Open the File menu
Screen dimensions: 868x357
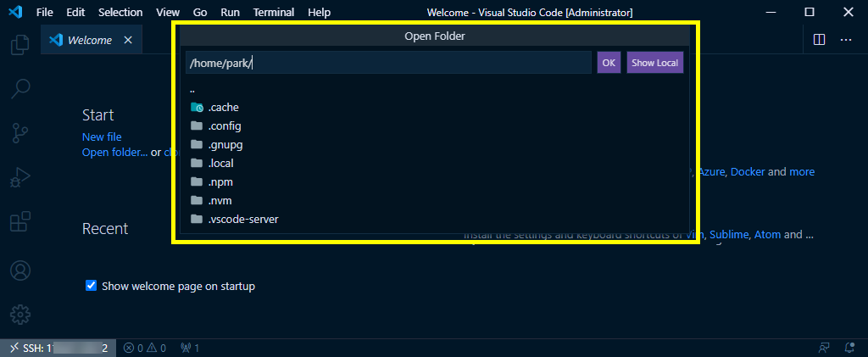pyautogui.click(x=45, y=12)
